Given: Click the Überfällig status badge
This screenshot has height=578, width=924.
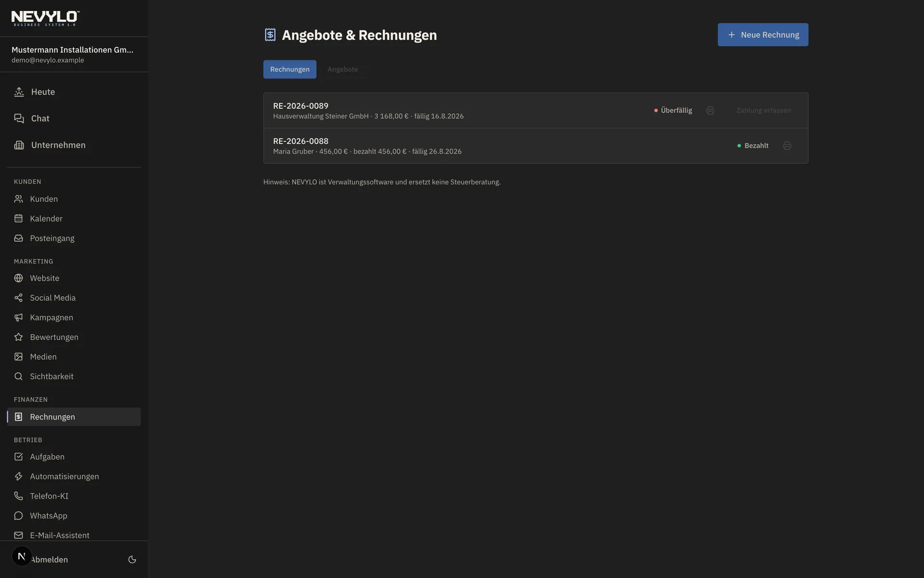Looking at the screenshot, I should (673, 110).
